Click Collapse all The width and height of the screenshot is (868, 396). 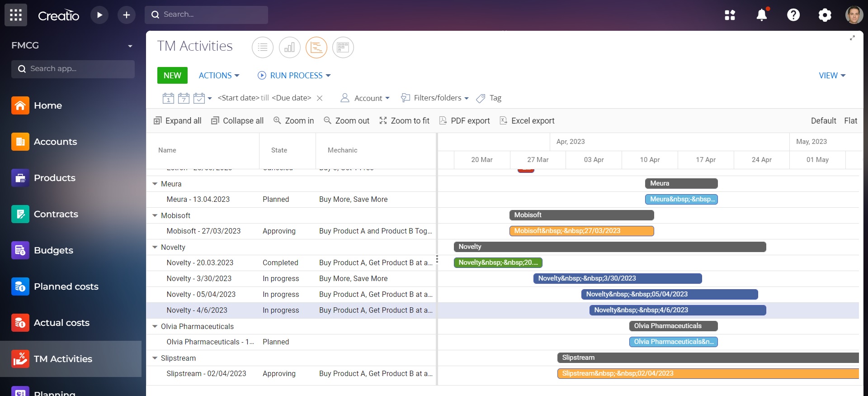237,121
